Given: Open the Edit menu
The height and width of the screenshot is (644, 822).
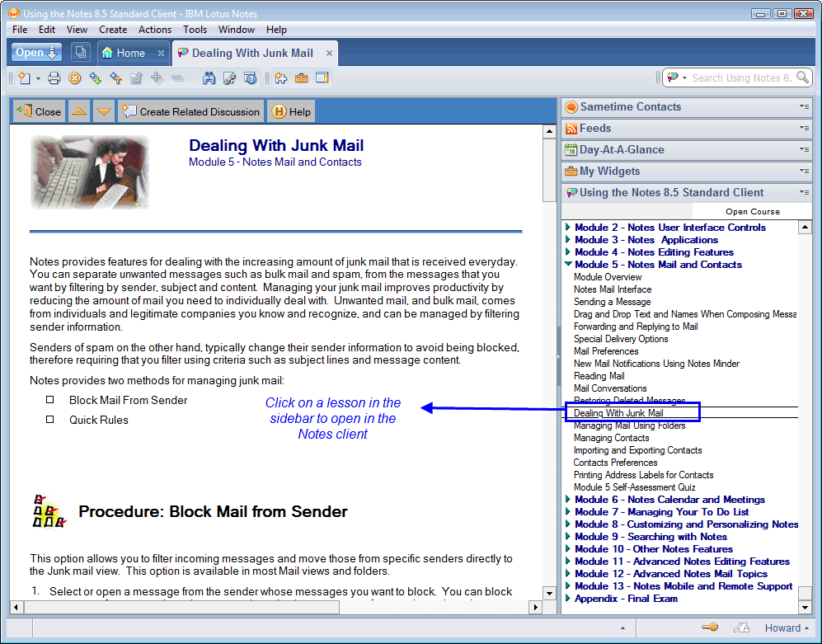Looking at the screenshot, I should coord(47,30).
